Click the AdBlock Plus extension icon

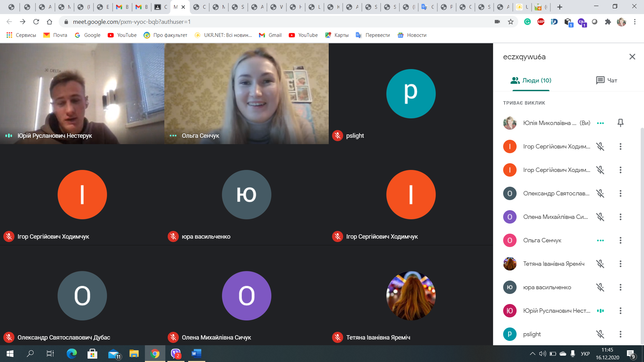pos(541,22)
